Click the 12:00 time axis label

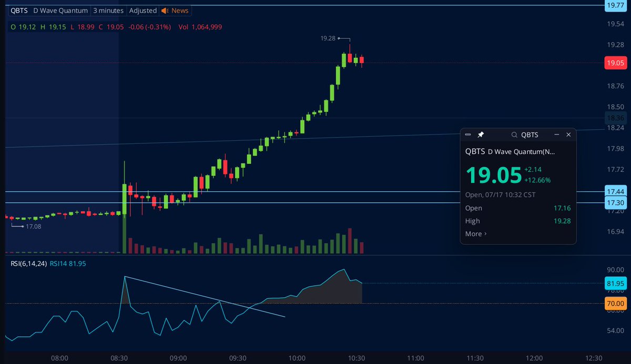point(535,358)
